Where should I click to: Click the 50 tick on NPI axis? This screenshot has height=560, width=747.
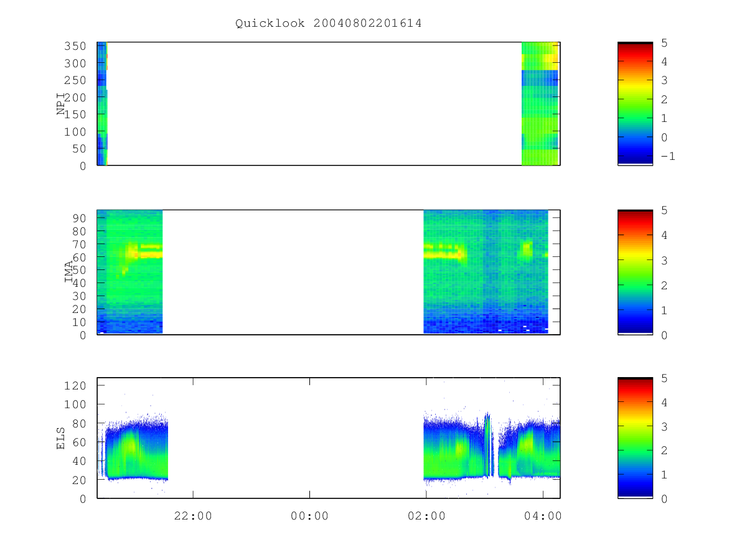coord(80,149)
